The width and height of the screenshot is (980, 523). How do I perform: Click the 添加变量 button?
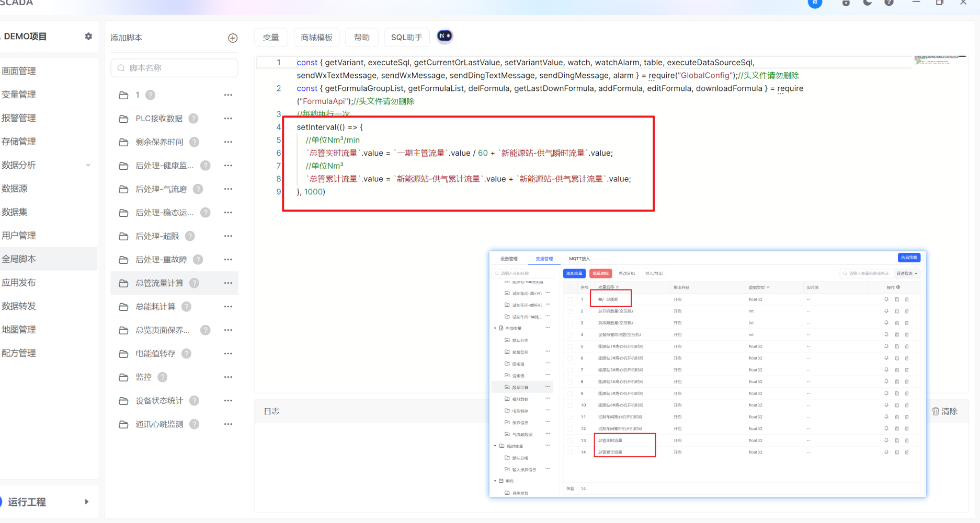tap(574, 273)
